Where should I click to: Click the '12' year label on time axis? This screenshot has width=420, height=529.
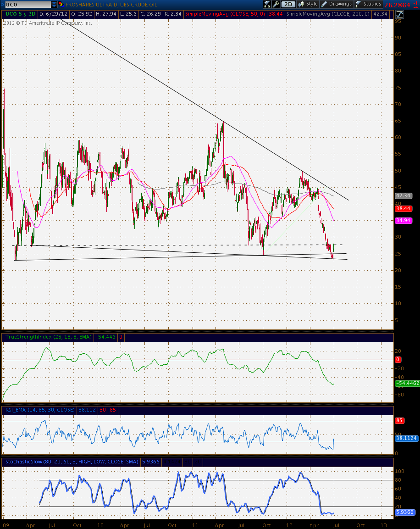289,525
